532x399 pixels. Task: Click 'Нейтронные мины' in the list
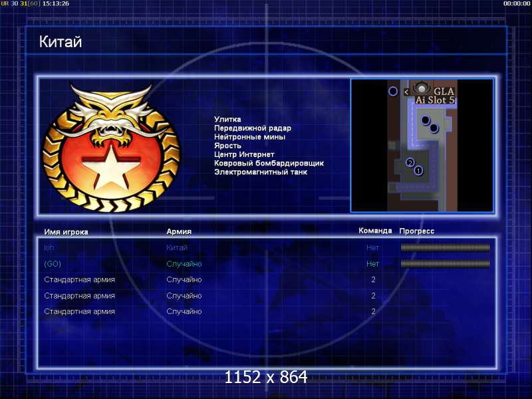[249, 137]
